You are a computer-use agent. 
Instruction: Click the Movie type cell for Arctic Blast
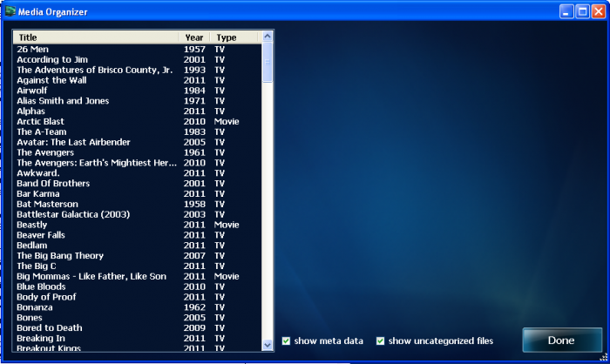pyautogui.click(x=227, y=121)
